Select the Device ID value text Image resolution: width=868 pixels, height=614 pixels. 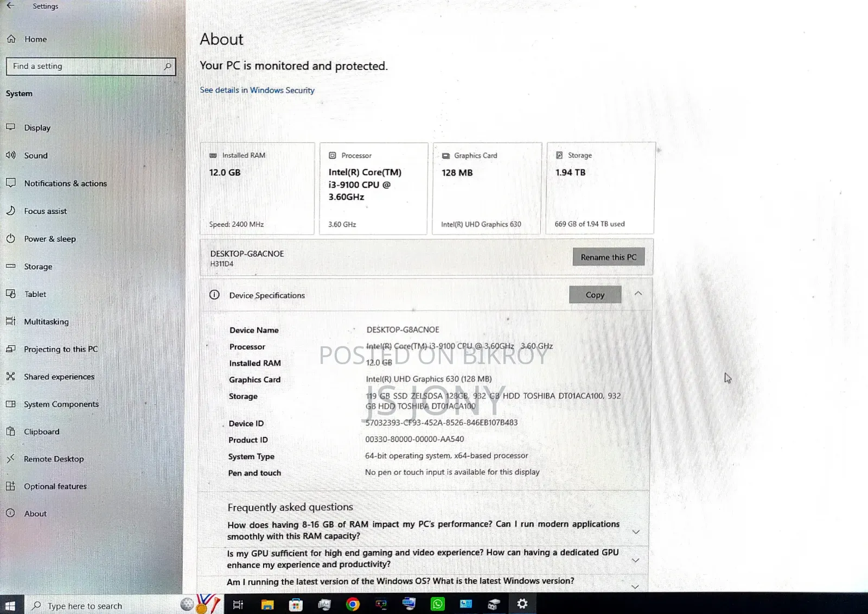[x=442, y=422]
